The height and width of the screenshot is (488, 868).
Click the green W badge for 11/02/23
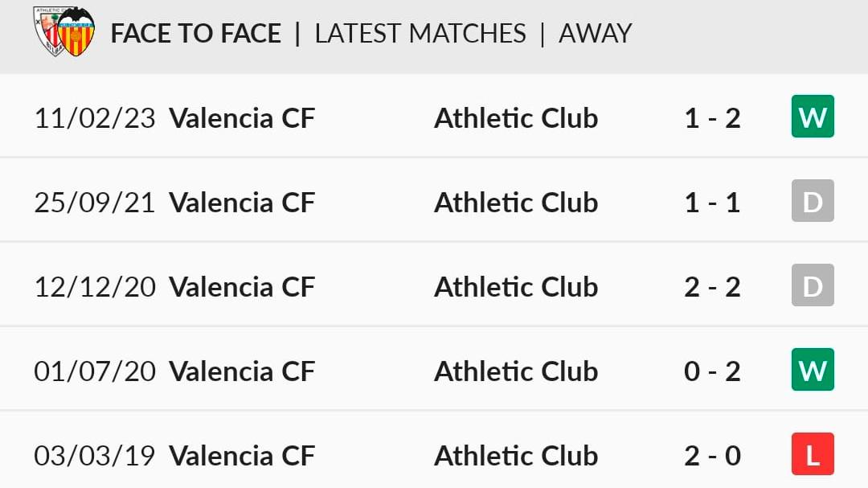click(813, 117)
